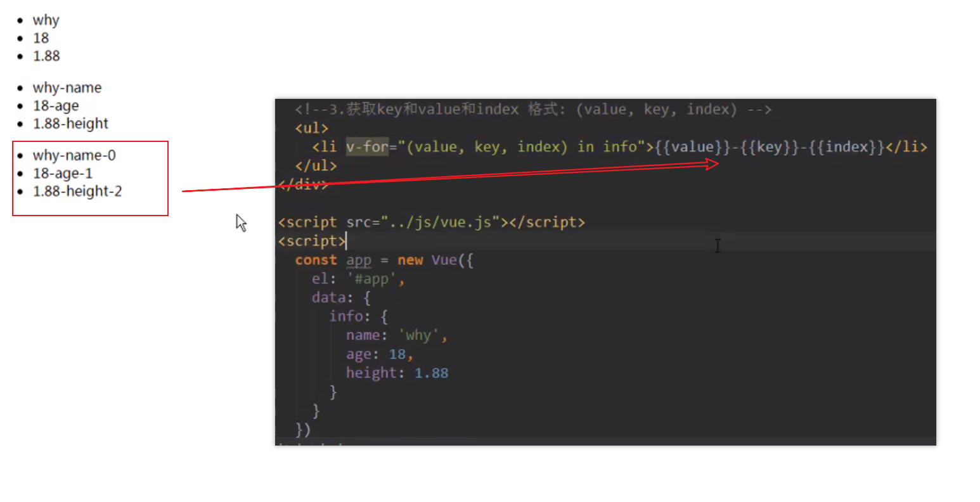This screenshot has height=502, width=980.
Task: Select the 'why-name' list item
Action: 67,87
